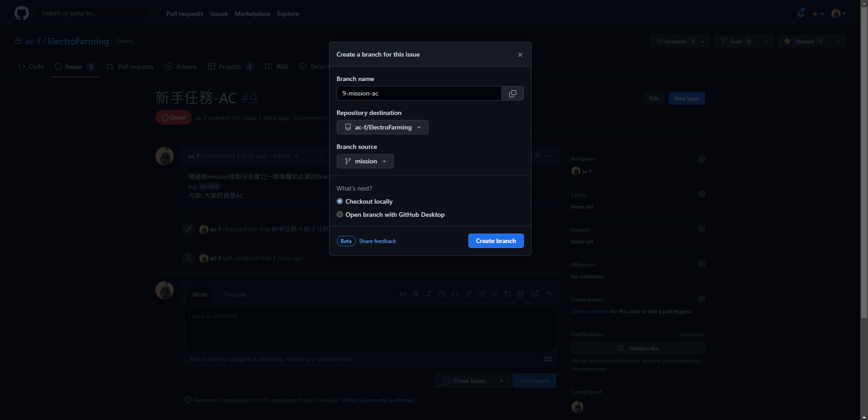Image resolution: width=868 pixels, height=420 pixels.
Task: Insert quote icon in editor toolbar
Action: tap(442, 294)
